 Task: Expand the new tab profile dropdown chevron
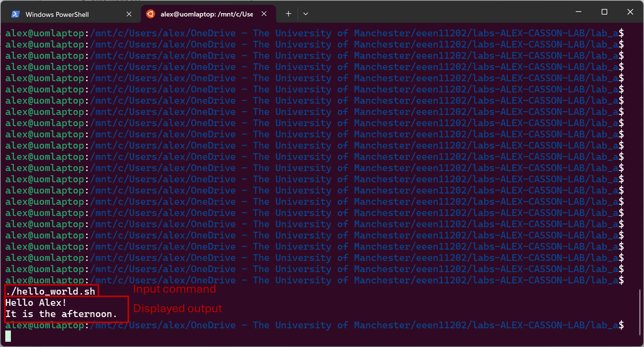[x=306, y=14]
